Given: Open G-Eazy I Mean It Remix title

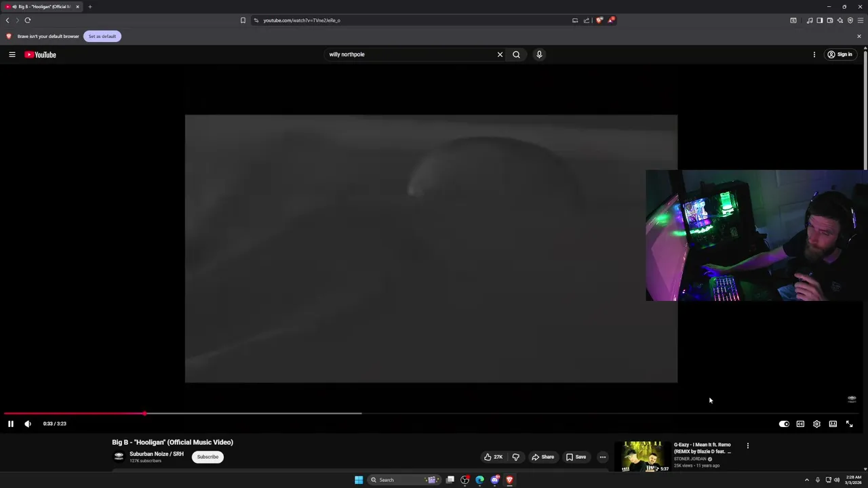Looking at the screenshot, I should click(x=703, y=448).
